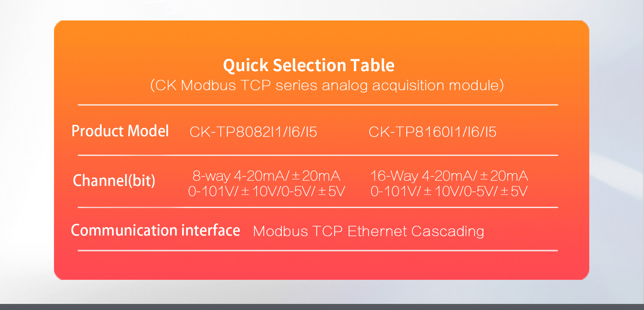
Task: Click Modbus TCP Ethernet Cascading text
Action: pos(369,231)
